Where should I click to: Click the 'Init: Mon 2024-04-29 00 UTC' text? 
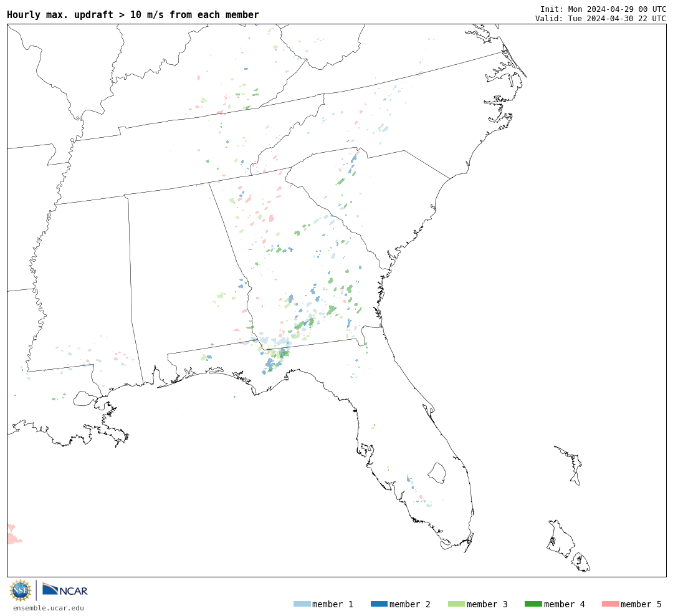coord(603,9)
